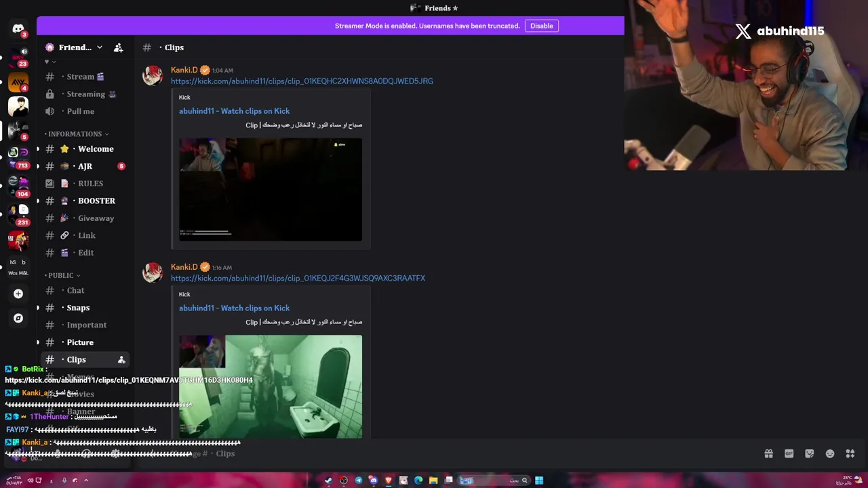Open Steam from the taskbar
This screenshot has width=868, height=488.
(328, 481)
